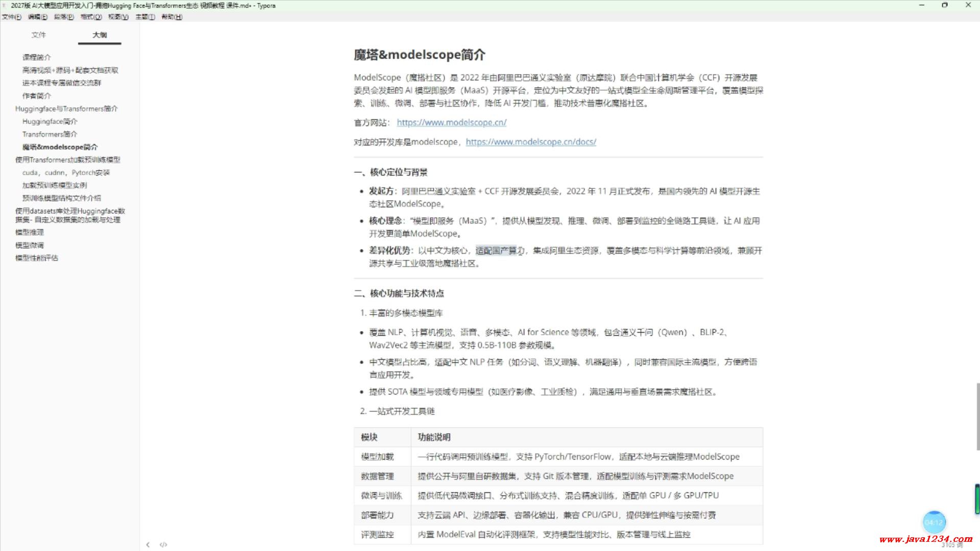Open the modelscope.cn/docs/ link
Screen dimensions: 980x551
coord(531,142)
